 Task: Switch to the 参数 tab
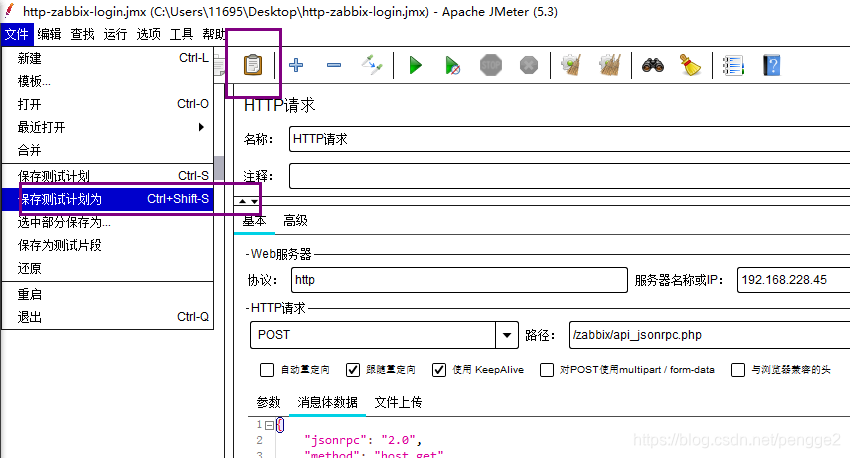click(x=268, y=402)
